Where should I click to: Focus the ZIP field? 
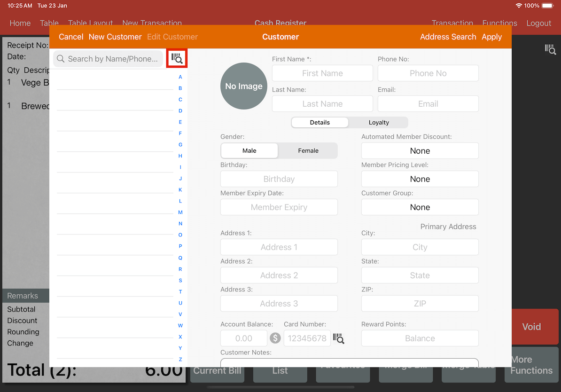tap(420, 304)
